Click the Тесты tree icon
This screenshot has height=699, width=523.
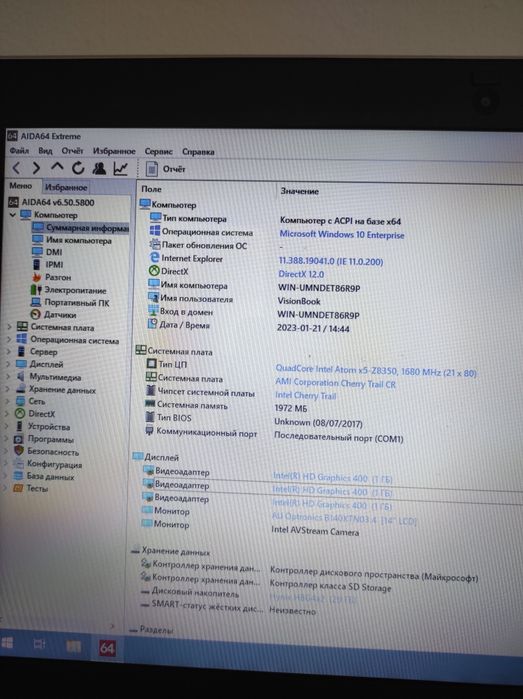click(18, 488)
